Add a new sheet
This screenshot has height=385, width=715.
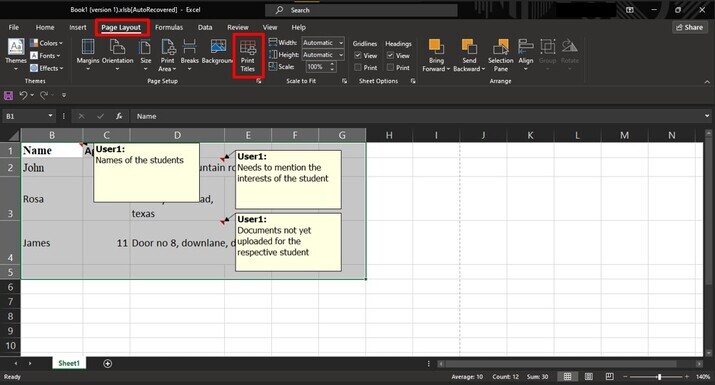coord(108,364)
